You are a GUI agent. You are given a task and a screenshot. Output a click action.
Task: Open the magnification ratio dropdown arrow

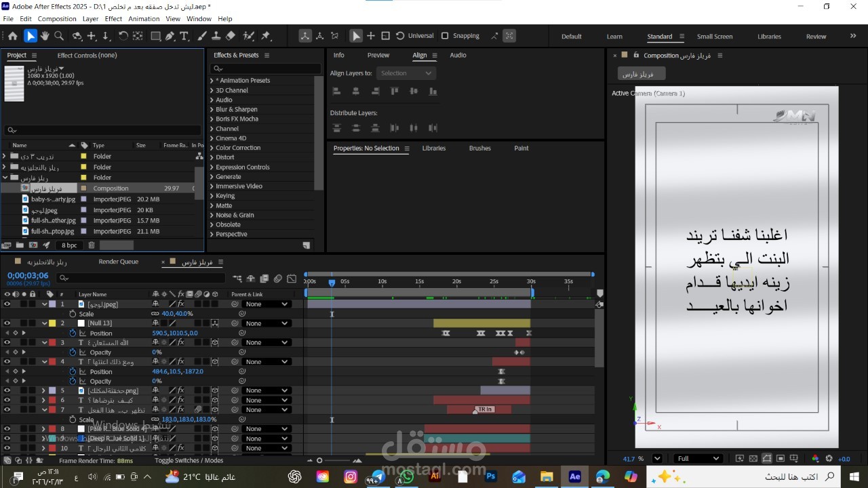click(x=657, y=459)
